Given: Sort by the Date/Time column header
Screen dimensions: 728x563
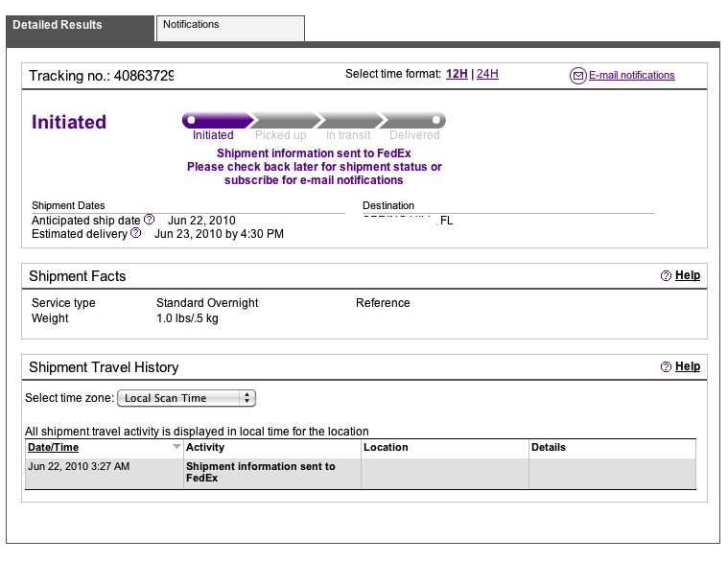Looking at the screenshot, I should pos(53,448).
